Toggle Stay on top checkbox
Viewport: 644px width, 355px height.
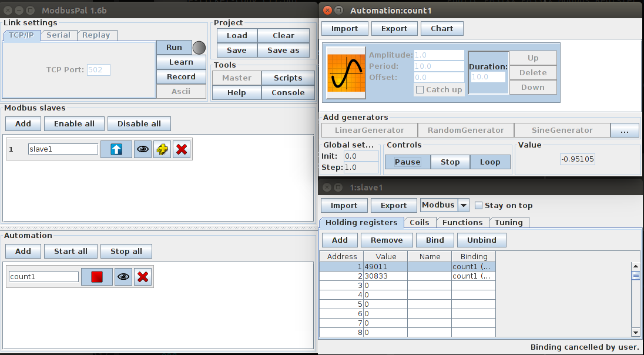478,206
